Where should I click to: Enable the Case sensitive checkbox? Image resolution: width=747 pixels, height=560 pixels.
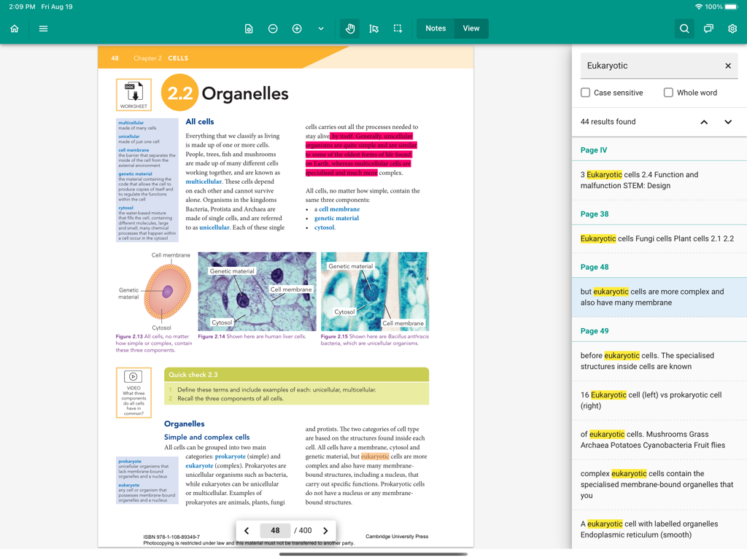(585, 92)
